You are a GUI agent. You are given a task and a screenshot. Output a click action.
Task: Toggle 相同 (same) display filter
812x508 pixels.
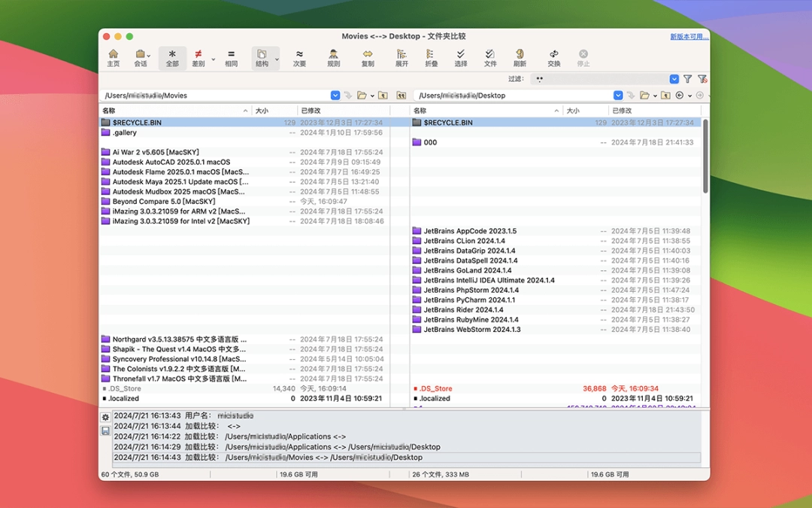(231, 58)
